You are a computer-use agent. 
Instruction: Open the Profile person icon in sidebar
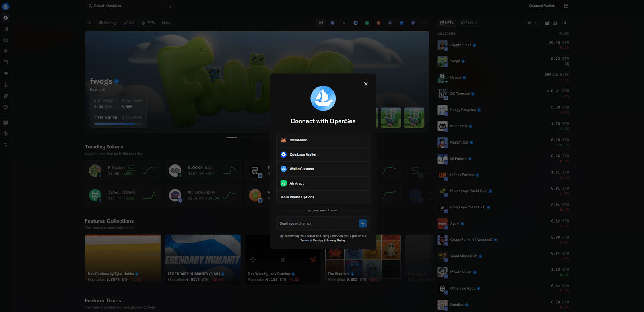[x=6, y=107]
